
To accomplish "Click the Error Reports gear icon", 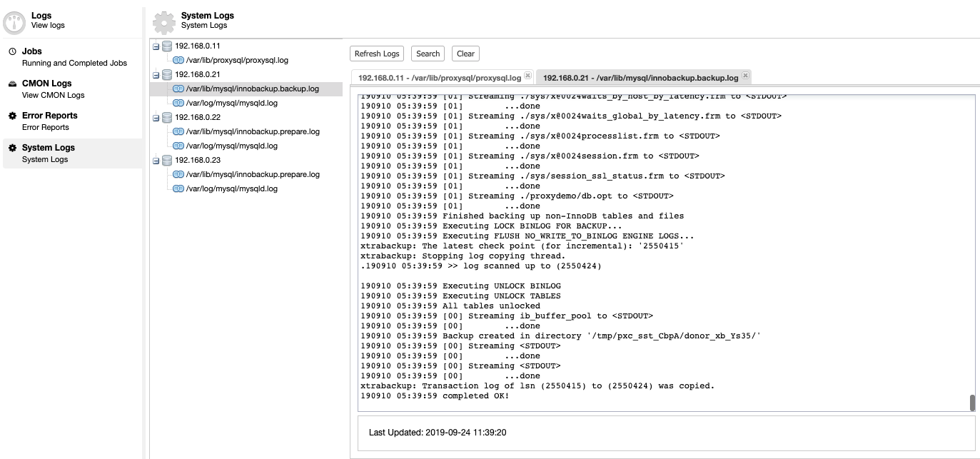I will click(x=12, y=116).
